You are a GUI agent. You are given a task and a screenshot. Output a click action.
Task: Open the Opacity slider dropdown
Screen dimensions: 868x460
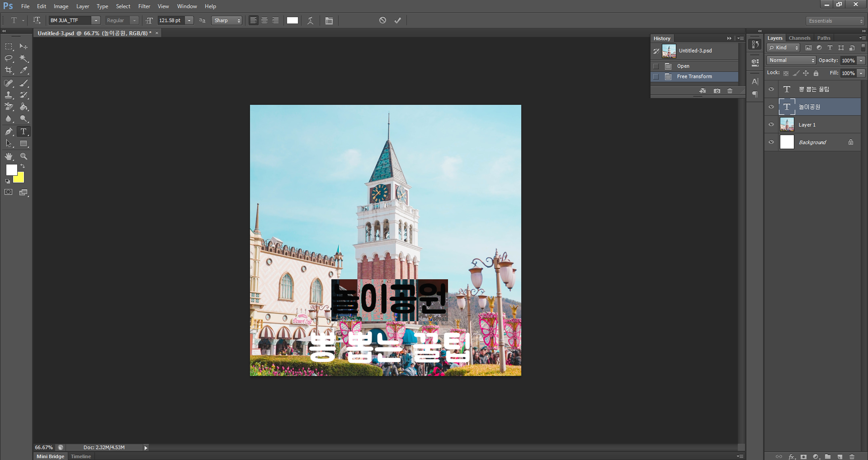[861, 60]
